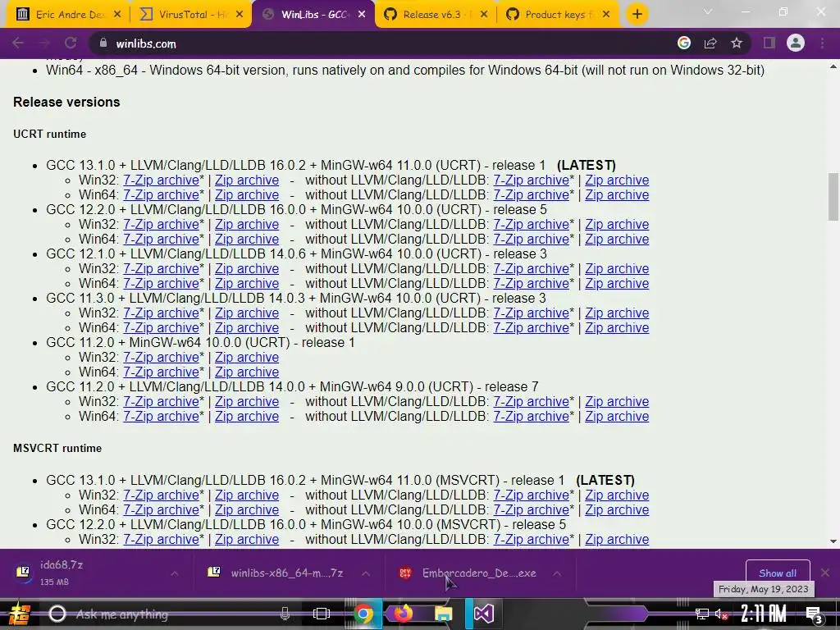
Task: Close the WinLibs tab
Action: (x=362, y=15)
